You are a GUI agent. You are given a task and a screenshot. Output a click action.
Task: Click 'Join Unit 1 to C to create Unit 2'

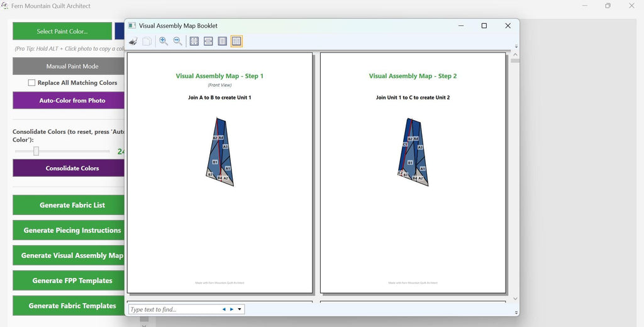click(x=413, y=97)
